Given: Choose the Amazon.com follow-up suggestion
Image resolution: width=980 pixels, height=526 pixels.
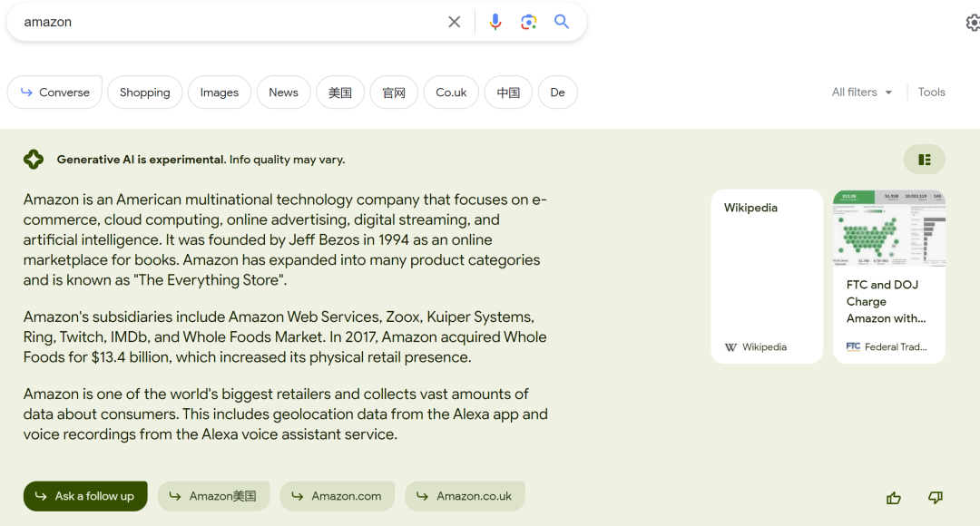Looking at the screenshot, I should (337, 496).
